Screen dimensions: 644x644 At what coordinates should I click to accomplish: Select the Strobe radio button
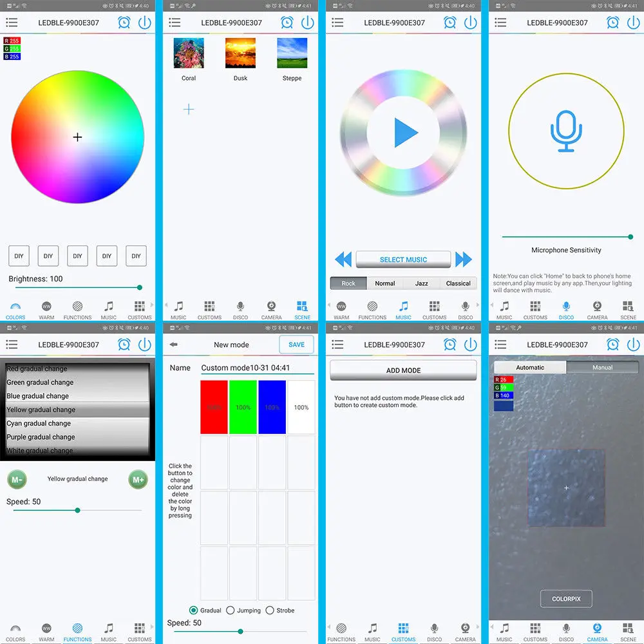(270, 611)
